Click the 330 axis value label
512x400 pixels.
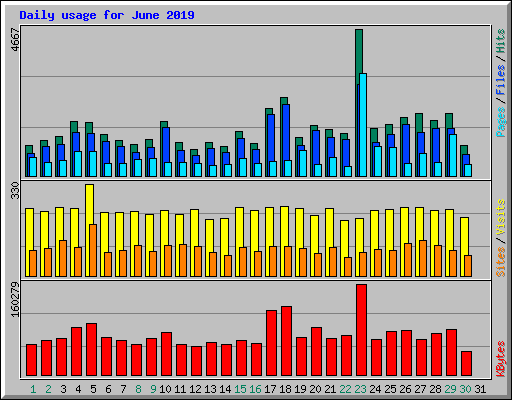pos(15,191)
